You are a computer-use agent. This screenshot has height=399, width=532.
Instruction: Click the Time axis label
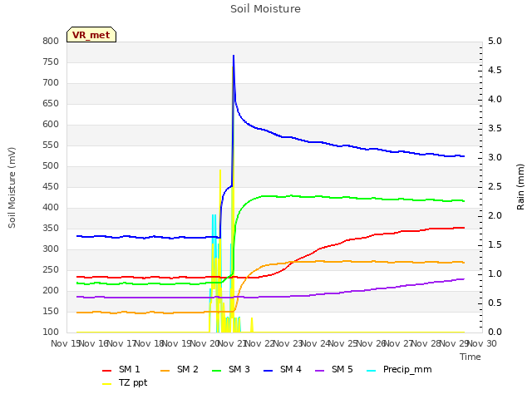470,357
